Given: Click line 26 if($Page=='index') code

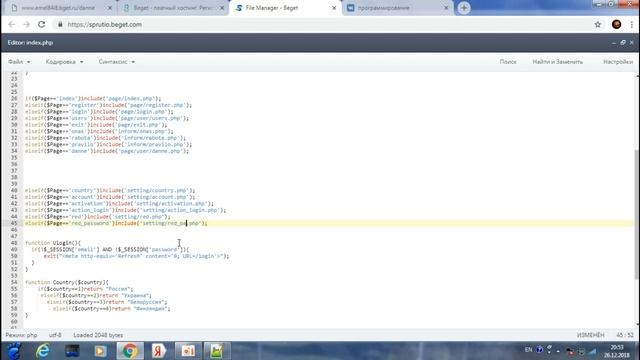Looking at the screenshot, I should (93, 98).
